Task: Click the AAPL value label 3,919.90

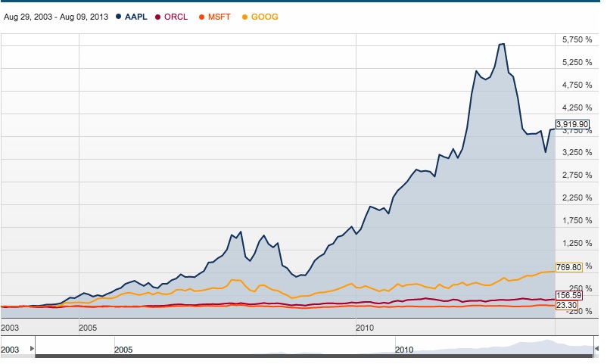Action: pyautogui.click(x=572, y=124)
